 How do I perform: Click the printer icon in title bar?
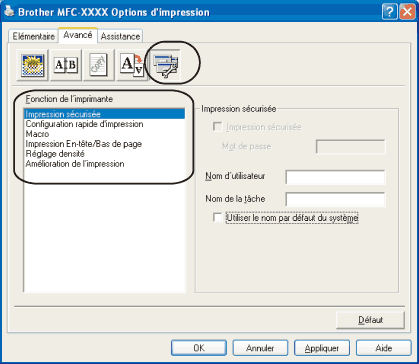(x=10, y=13)
